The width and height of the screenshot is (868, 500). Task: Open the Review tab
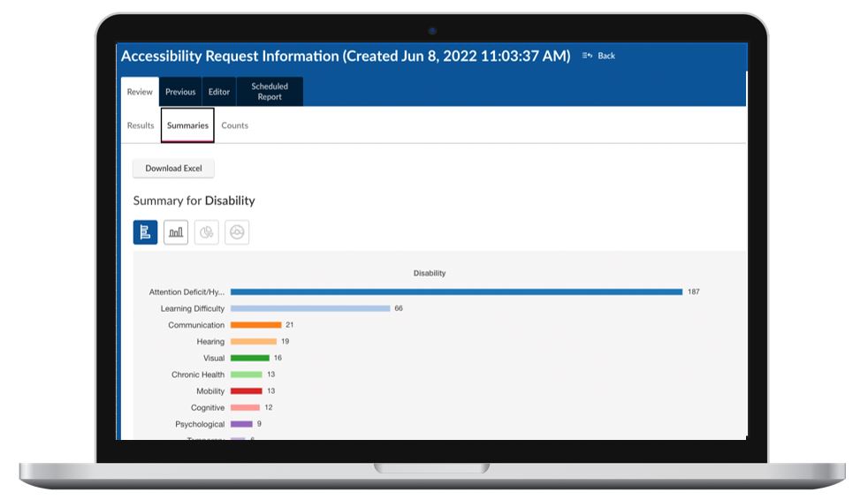coord(140,92)
